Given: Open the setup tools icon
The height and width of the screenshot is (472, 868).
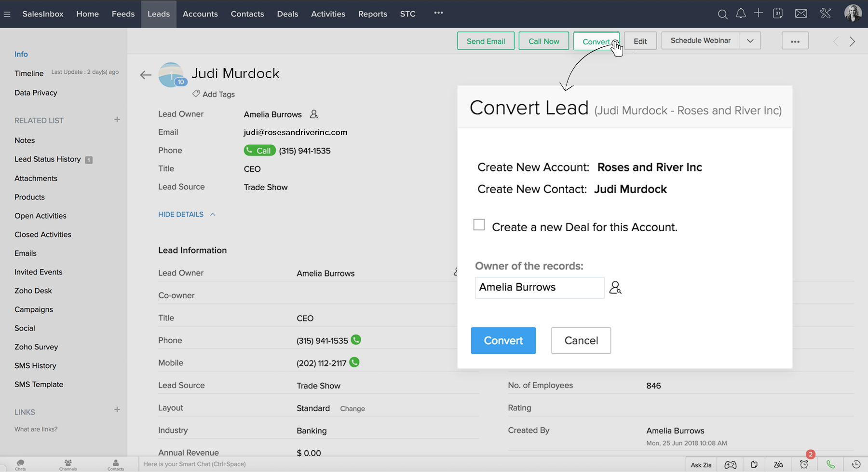Looking at the screenshot, I should pyautogui.click(x=826, y=14).
